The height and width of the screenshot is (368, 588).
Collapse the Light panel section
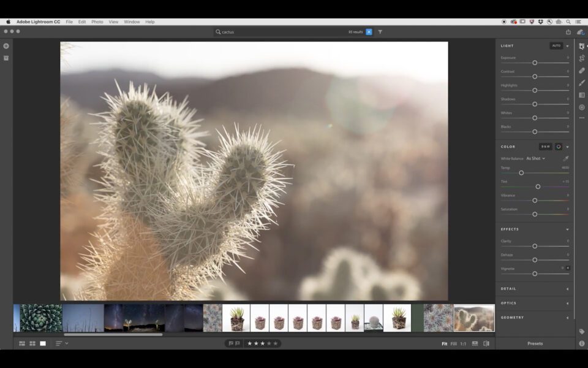567,46
